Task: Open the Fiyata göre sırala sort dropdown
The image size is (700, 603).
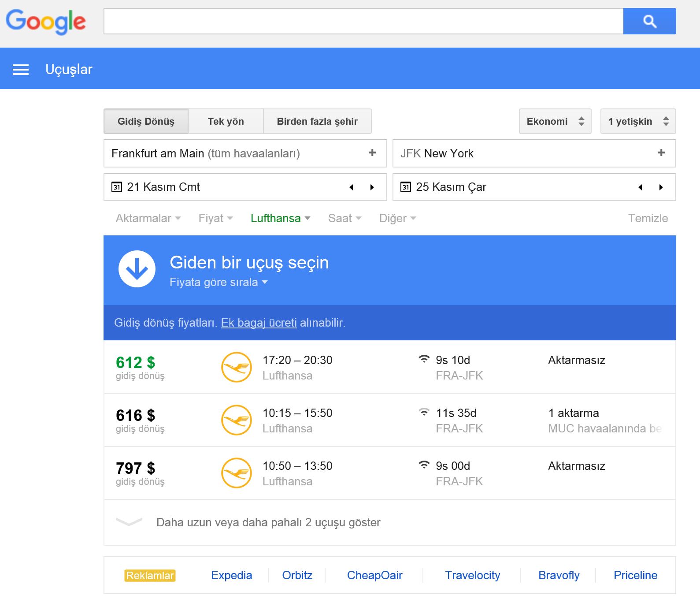Action: pos(219,282)
